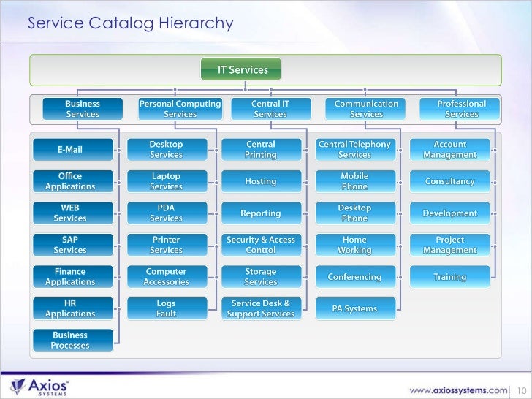This screenshot has height=399, width=532.
Task: Click the Laptop Services box
Action: coord(167,181)
